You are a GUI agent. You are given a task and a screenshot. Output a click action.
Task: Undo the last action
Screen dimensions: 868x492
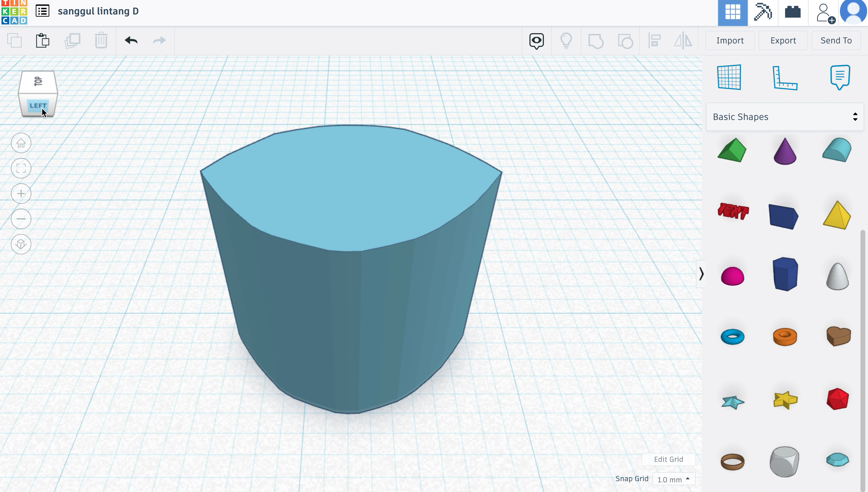coord(131,41)
